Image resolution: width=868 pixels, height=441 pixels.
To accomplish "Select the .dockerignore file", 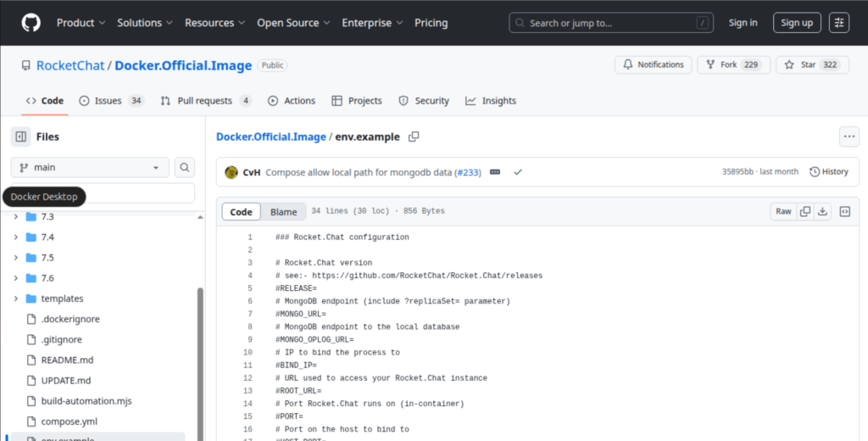I will [x=70, y=319].
